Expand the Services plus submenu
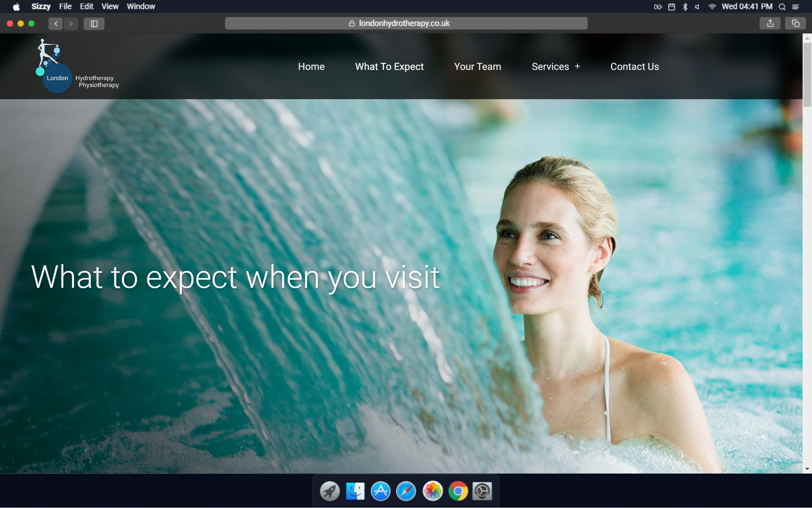Image resolution: width=812 pixels, height=508 pixels. [577, 67]
